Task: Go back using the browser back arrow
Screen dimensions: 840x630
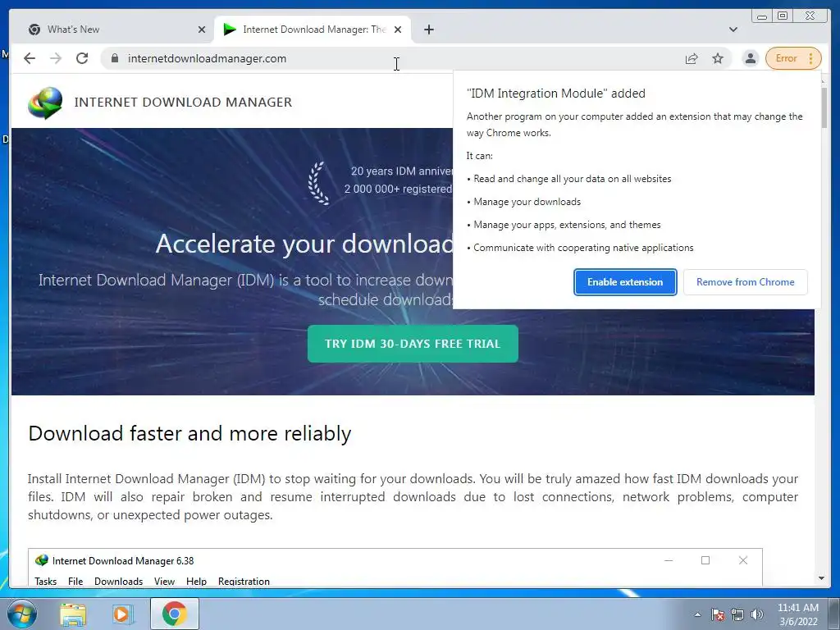Action: [x=30, y=58]
